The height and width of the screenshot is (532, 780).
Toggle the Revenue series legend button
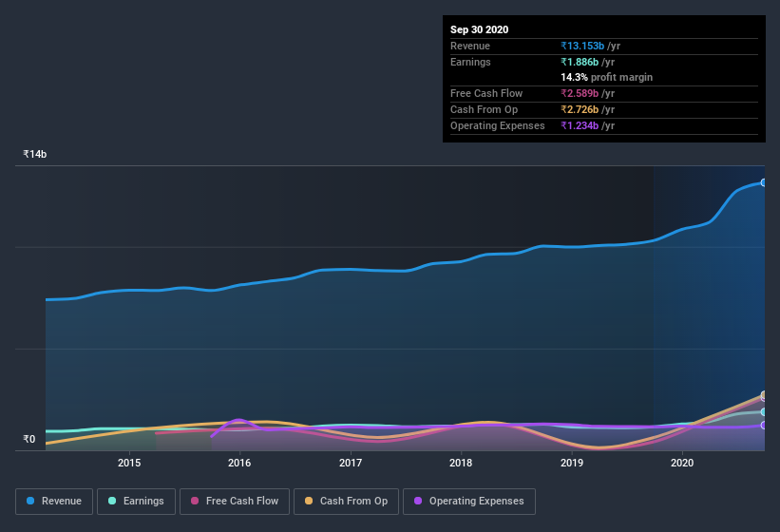54,502
